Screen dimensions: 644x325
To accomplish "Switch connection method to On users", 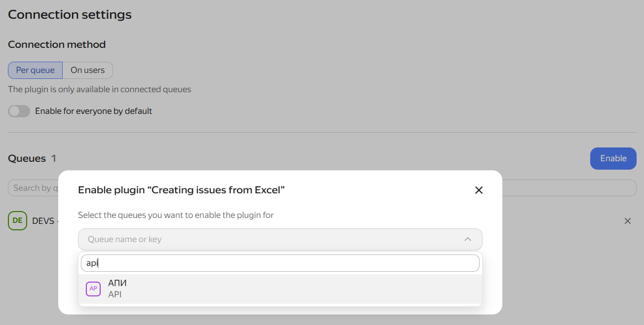I will pos(87,70).
